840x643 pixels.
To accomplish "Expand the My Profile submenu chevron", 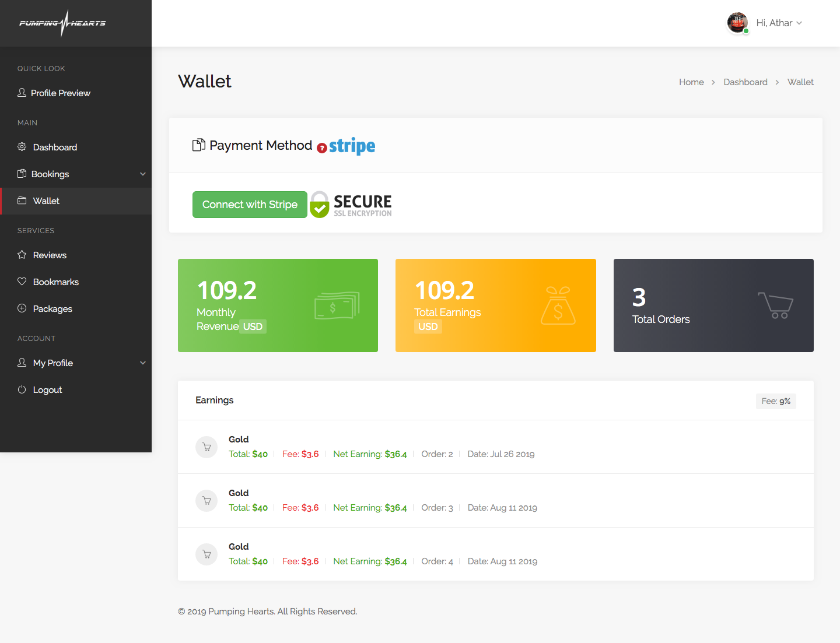I will 143,363.
